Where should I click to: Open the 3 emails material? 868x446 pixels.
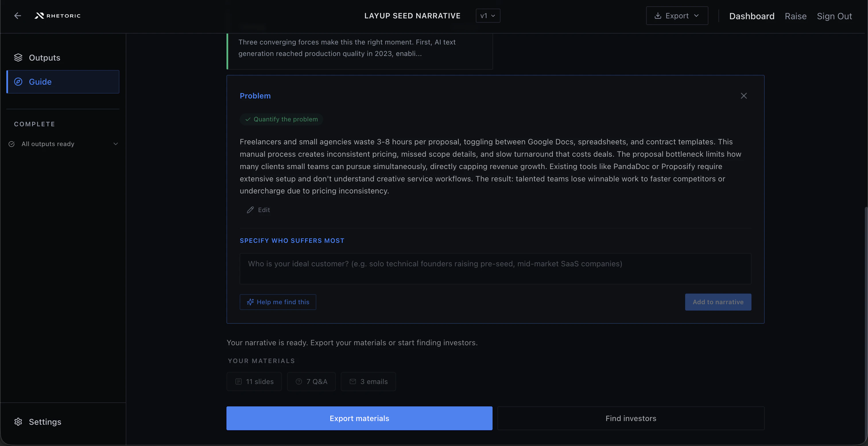[x=368, y=382]
